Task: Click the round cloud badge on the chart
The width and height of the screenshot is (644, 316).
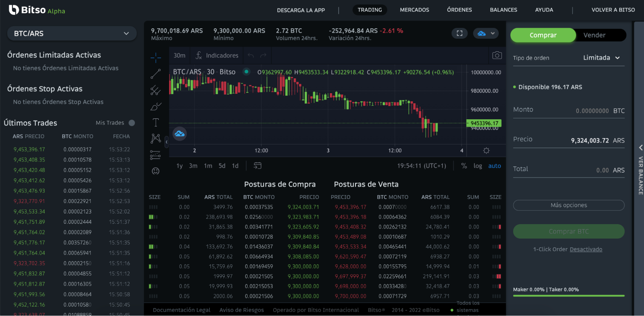Action: 180,134
